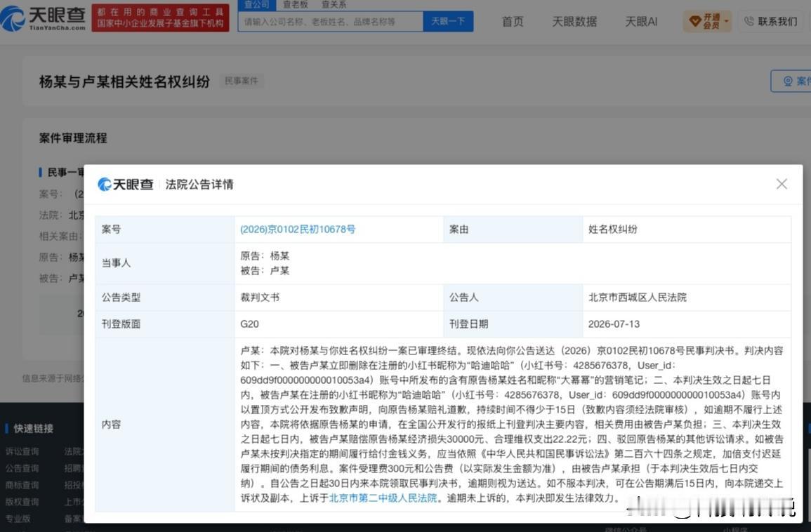Switch to the 查关系 search tab
Image resolution: width=811 pixels, height=532 pixels.
click(334, 5)
